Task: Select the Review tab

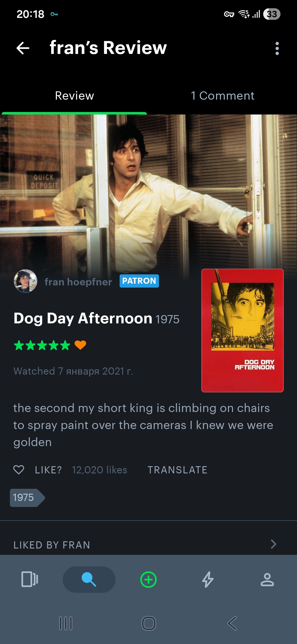Action: tap(74, 95)
